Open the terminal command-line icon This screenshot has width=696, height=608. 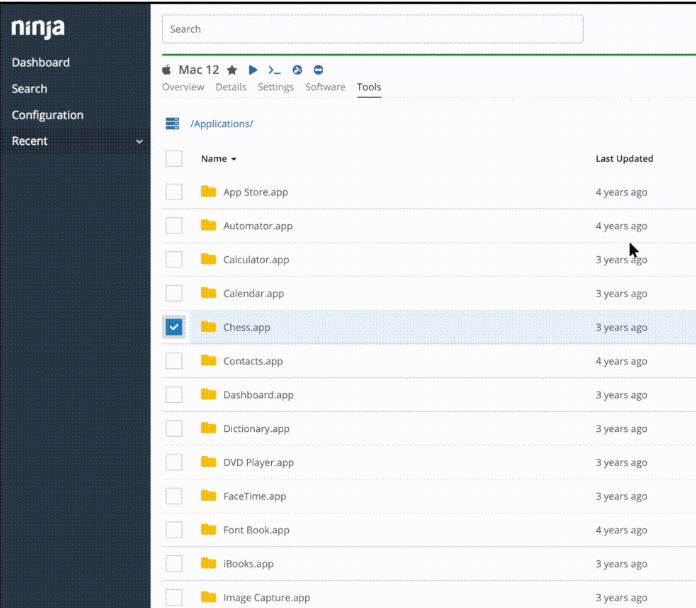pyautogui.click(x=274, y=70)
